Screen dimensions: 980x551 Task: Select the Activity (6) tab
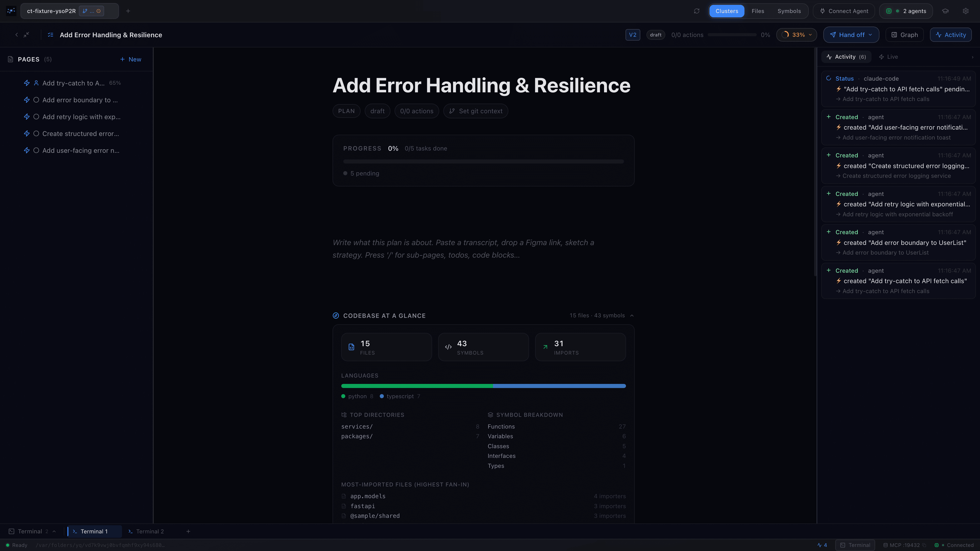click(x=847, y=57)
